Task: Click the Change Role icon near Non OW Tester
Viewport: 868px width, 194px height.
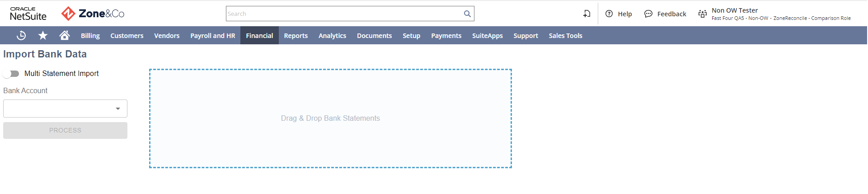Action: point(703,14)
